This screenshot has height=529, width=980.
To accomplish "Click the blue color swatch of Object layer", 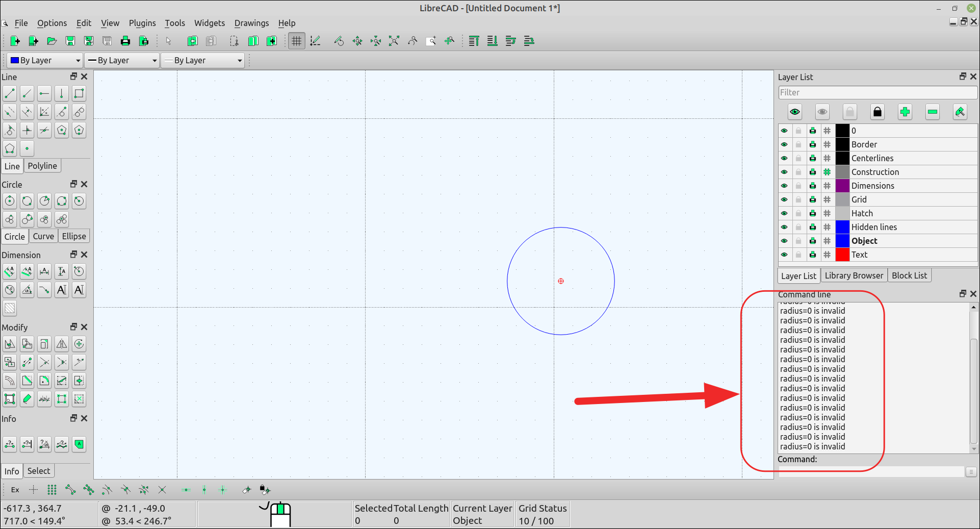I will coord(842,241).
